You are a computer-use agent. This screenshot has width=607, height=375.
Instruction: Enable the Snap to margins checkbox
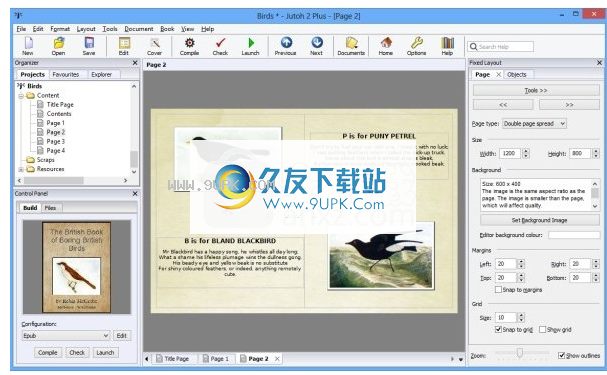498,289
